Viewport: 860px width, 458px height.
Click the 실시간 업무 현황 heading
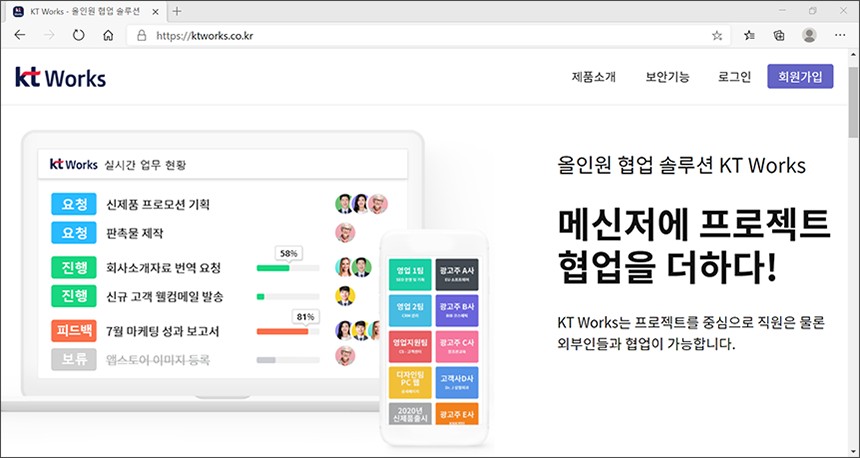(145, 165)
